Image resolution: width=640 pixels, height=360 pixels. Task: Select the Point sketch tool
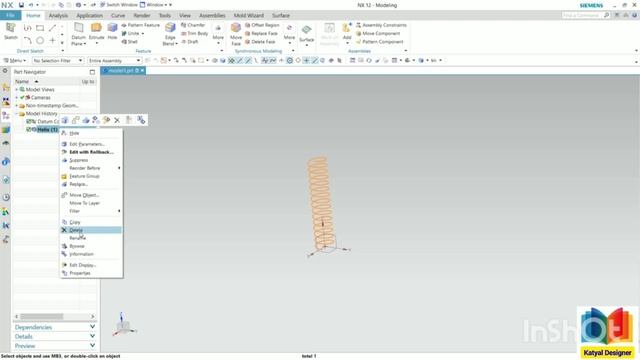tap(52, 40)
